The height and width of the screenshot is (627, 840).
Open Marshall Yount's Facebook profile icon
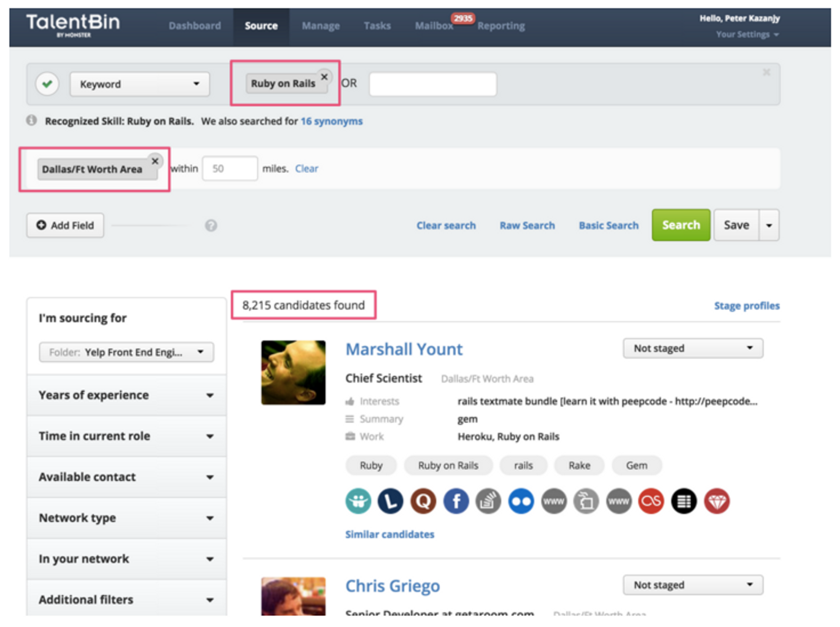pos(456,501)
